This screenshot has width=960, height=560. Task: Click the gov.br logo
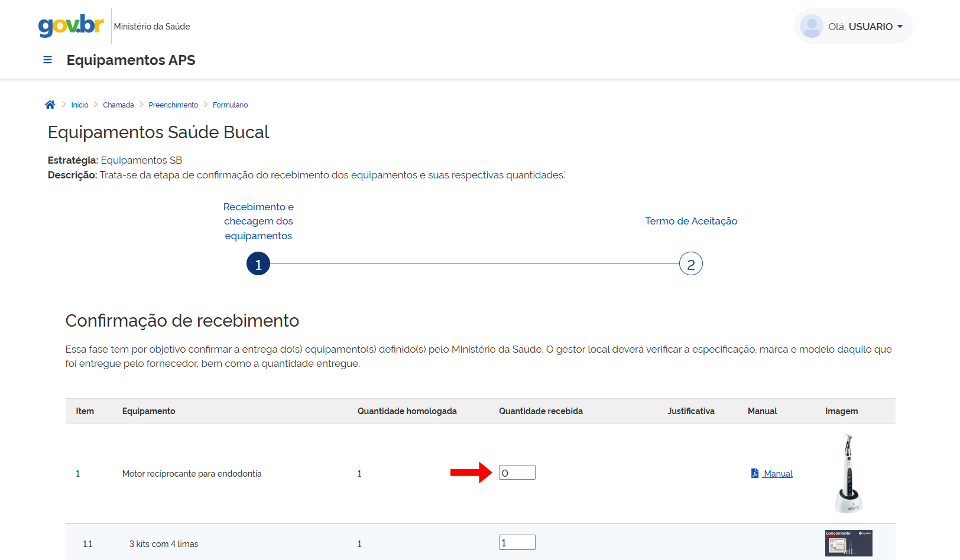pyautogui.click(x=71, y=25)
